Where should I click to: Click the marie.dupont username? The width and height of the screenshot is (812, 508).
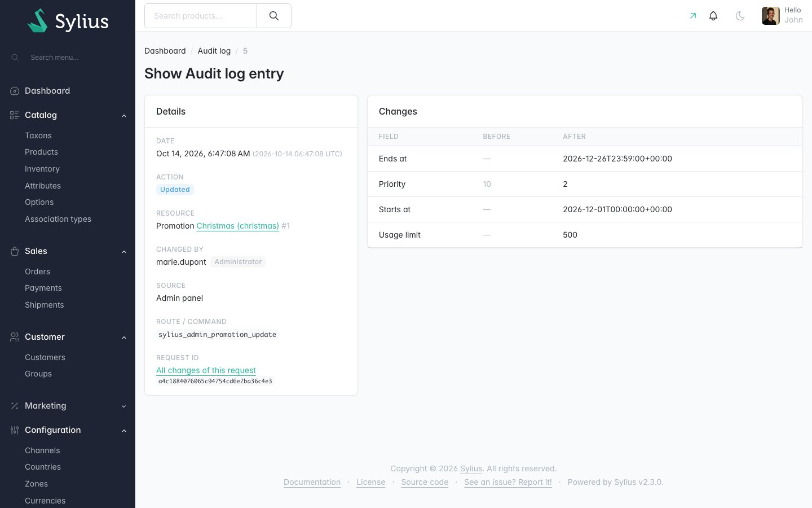pos(181,262)
